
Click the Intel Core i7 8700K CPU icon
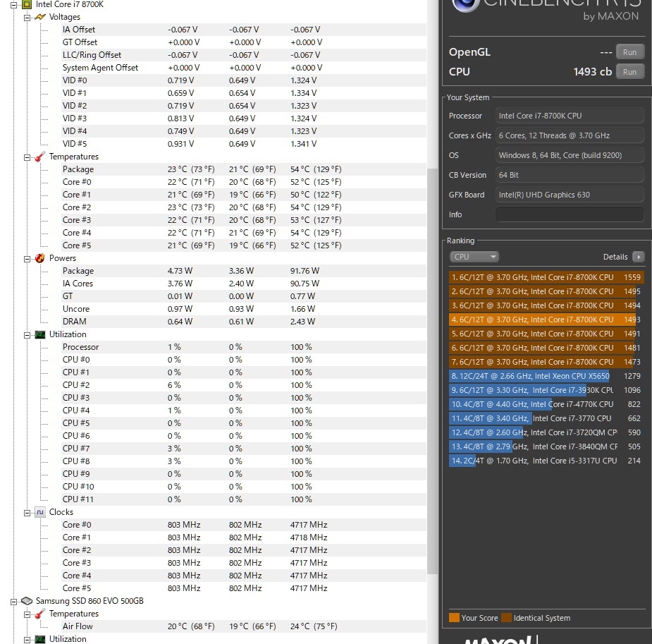coord(27,4)
